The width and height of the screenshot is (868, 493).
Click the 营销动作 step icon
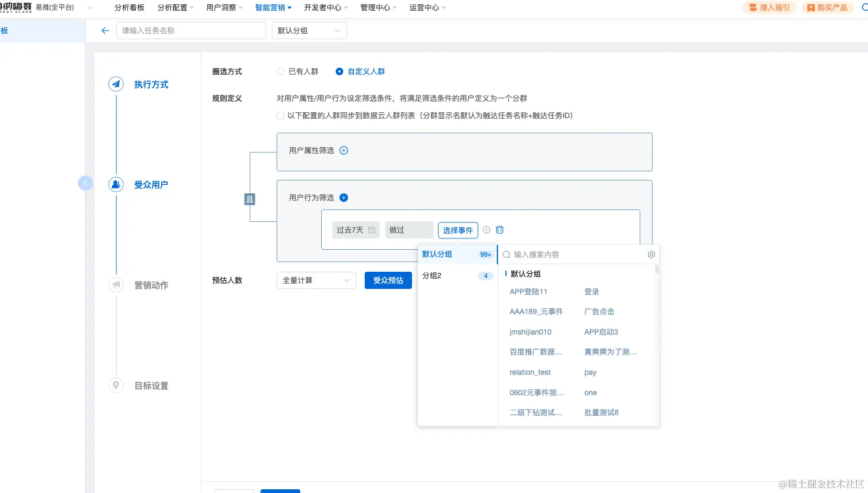point(116,285)
